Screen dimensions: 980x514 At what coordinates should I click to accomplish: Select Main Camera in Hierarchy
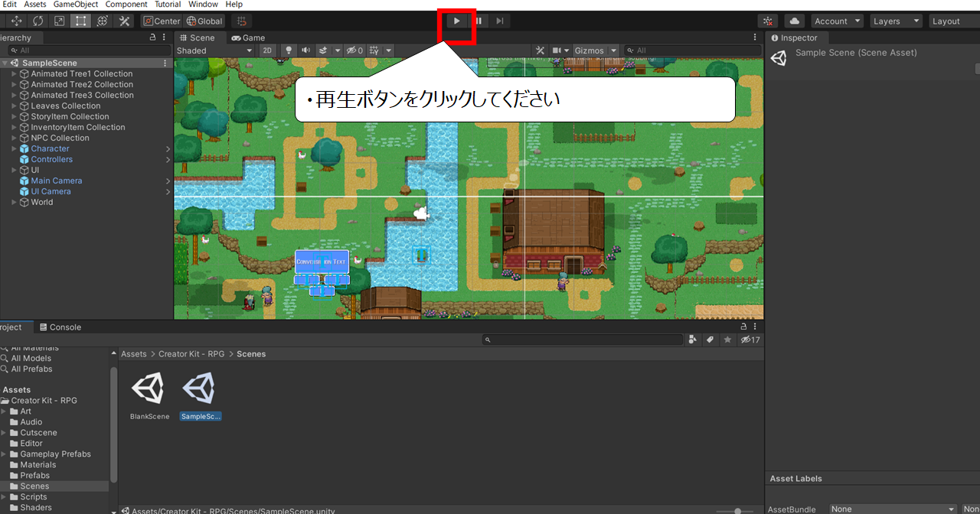point(57,181)
